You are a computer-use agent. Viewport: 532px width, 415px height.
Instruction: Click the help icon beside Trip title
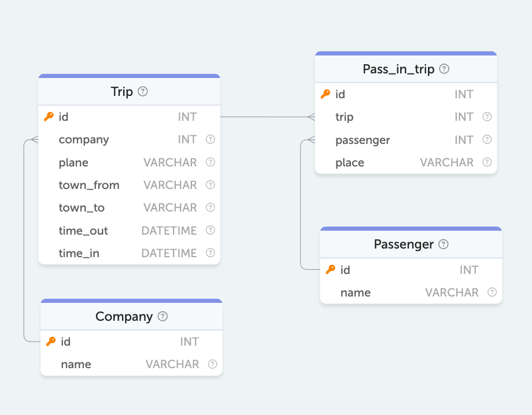[143, 91]
